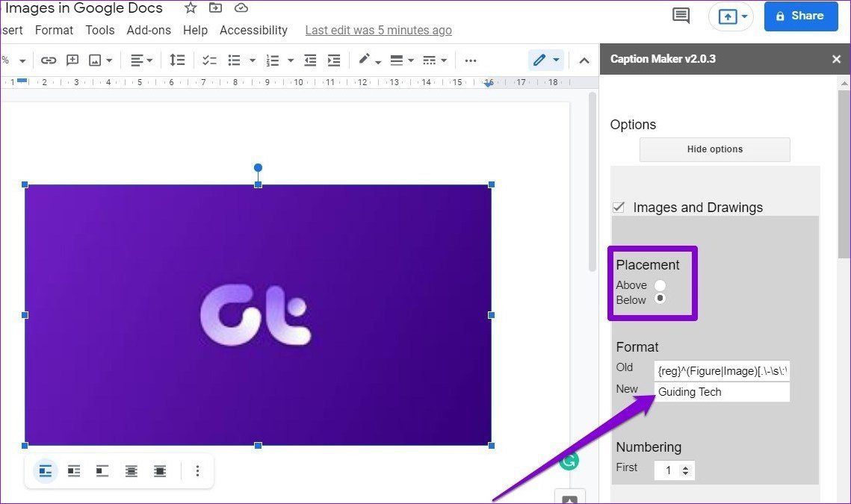Open the border dash style dropdown
851x504 pixels.
click(x=434, y=60)
